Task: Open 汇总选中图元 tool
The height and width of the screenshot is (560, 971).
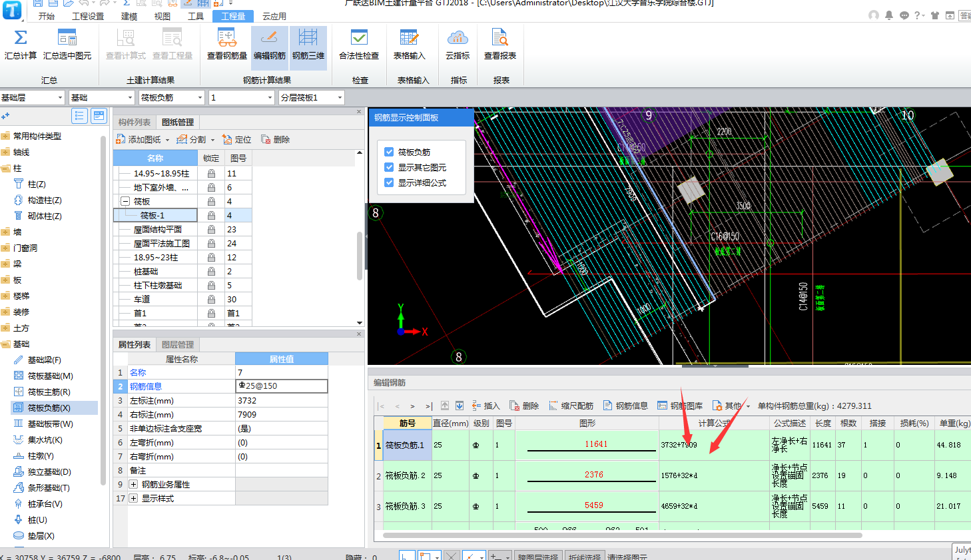Action: click(x=67, y=45)
